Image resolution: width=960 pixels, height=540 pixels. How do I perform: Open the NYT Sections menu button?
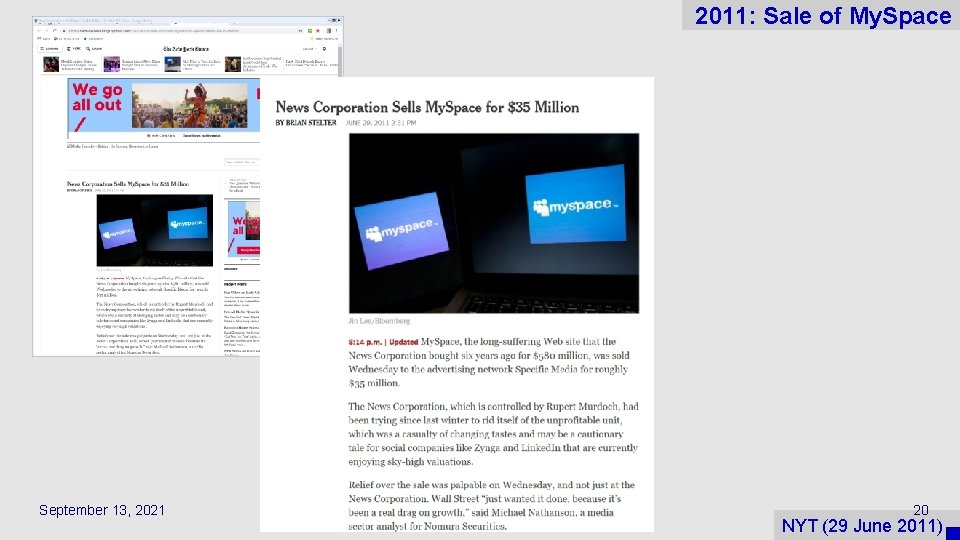(50, 48)
